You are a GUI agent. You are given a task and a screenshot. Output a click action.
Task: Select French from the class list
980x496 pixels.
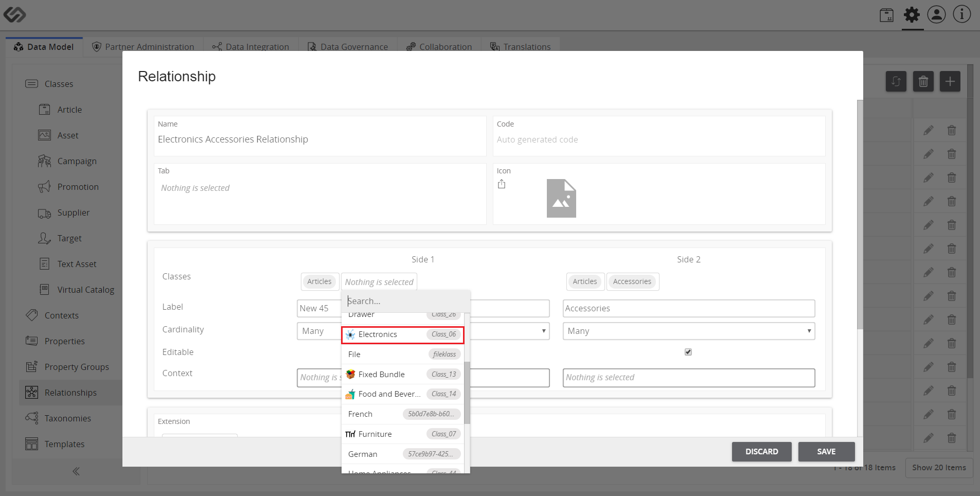(x=403, y=414)
